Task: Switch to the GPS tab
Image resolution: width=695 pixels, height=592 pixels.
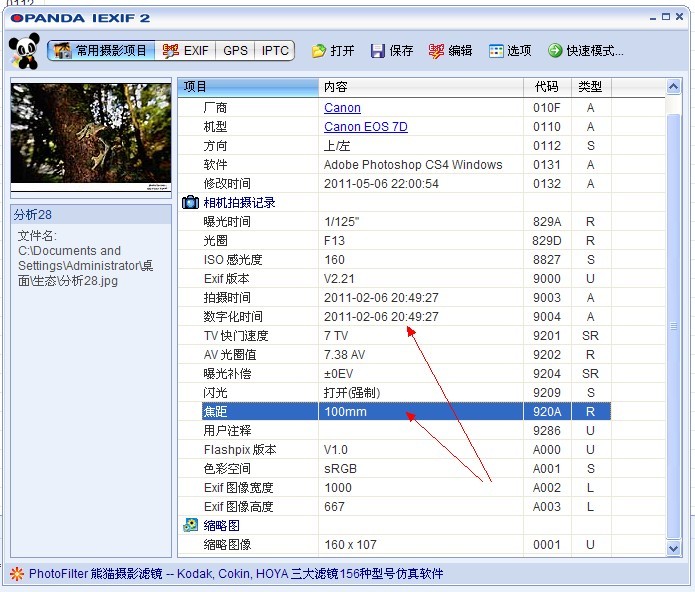Action: (235, 51)
